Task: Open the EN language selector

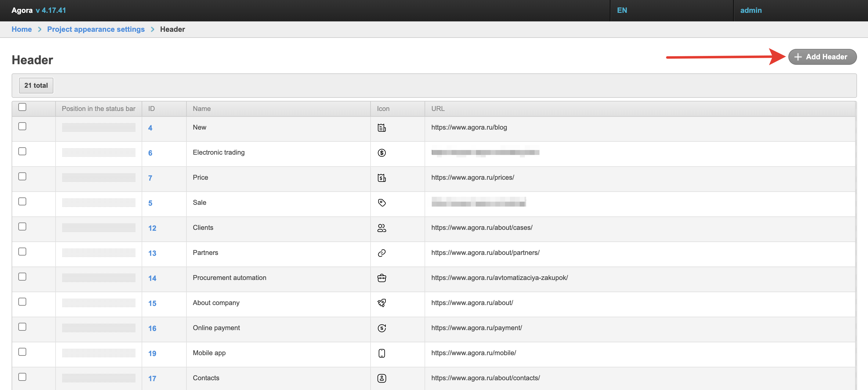Action: [x=622, y=10]
